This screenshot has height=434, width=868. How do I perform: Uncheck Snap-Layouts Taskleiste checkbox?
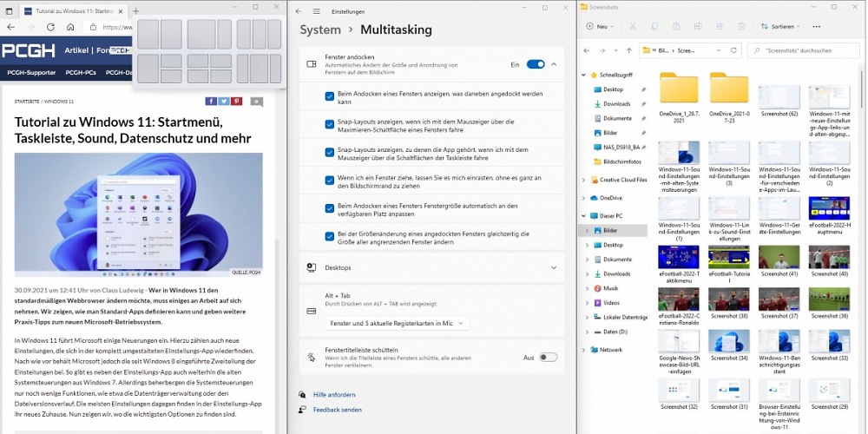click(x=329, y=153)
